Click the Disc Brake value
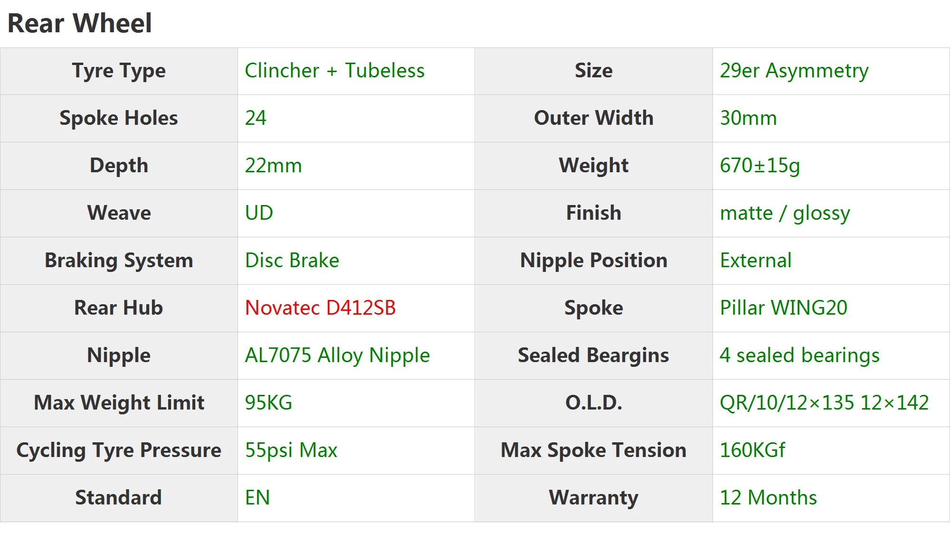The width and height of the screenshot is (950, 560). [x=292, y=261]
